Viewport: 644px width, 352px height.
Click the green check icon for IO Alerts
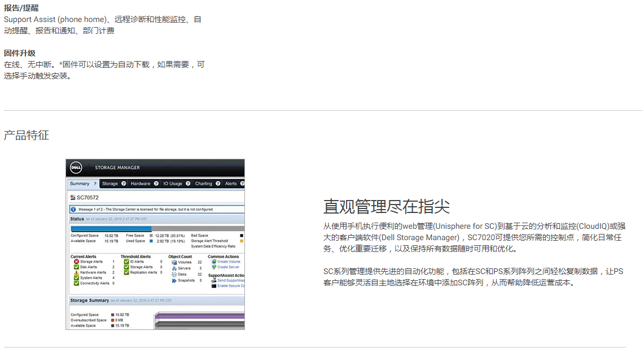[x=126, y=262]
